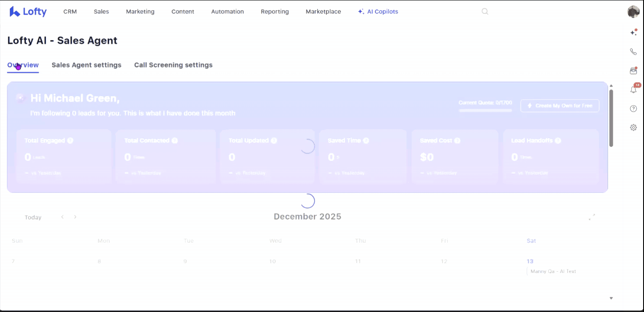Expand the calendar to full screen
The height and width of the screenshot is (312, 644).
point(592,217)
